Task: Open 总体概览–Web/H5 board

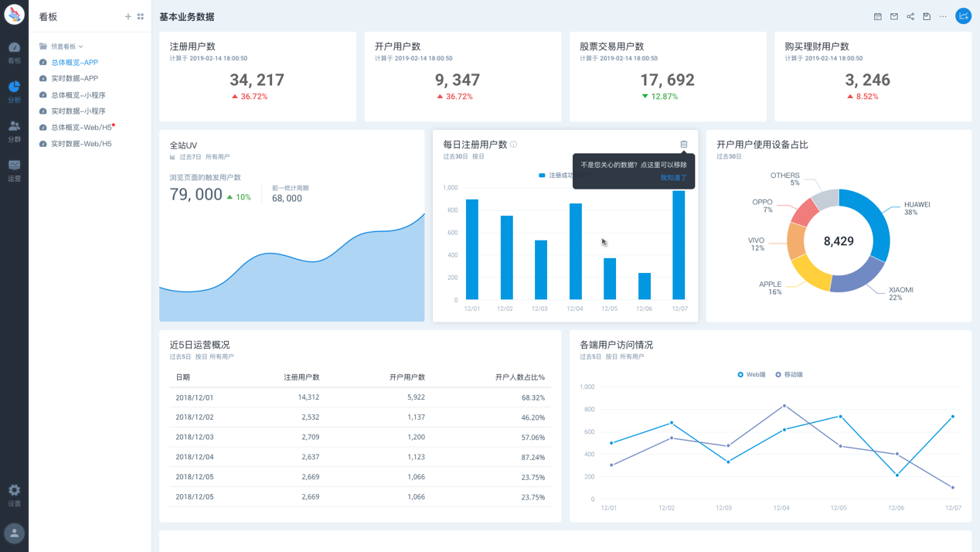Action: (81, 128)
